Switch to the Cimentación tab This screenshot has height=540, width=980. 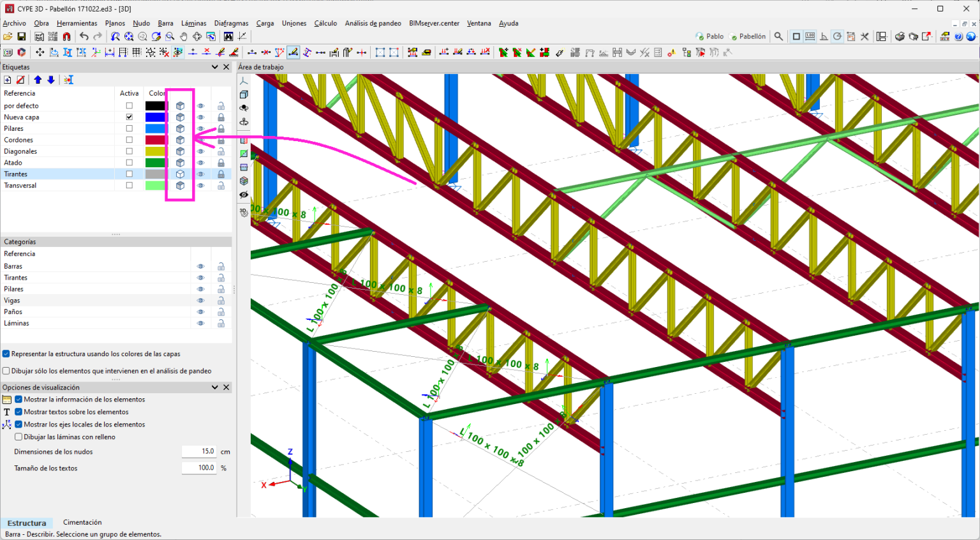tap(82, 522)
